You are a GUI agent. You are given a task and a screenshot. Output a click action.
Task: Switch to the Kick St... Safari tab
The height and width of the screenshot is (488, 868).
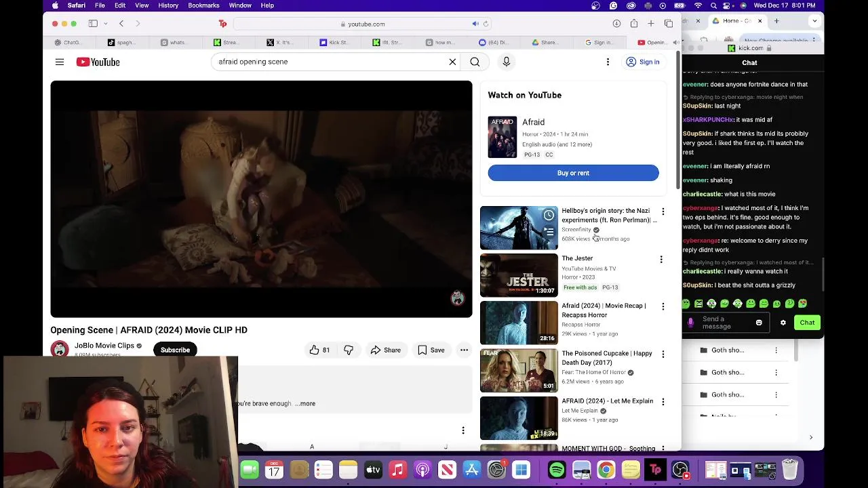(x=334, y=42)
